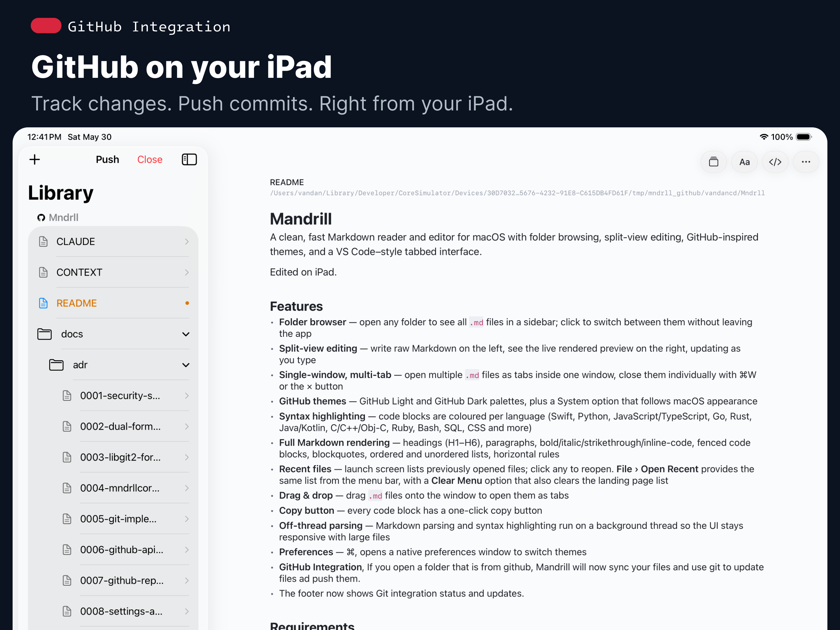The width and height of the screenshot is (840, 630).
Task: Open 0005-git-imple... file
Action: (x=113, y=519)
